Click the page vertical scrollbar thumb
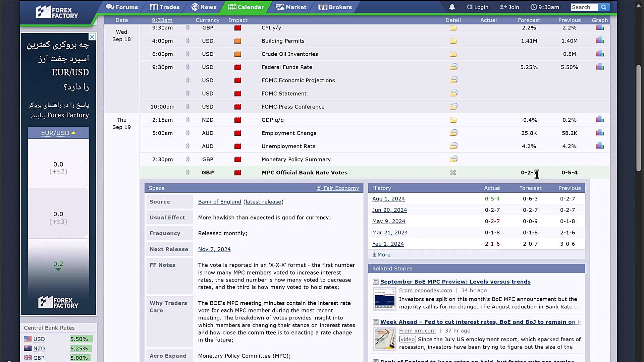This screenshot has width=644, height=362. tap(639, 118)
